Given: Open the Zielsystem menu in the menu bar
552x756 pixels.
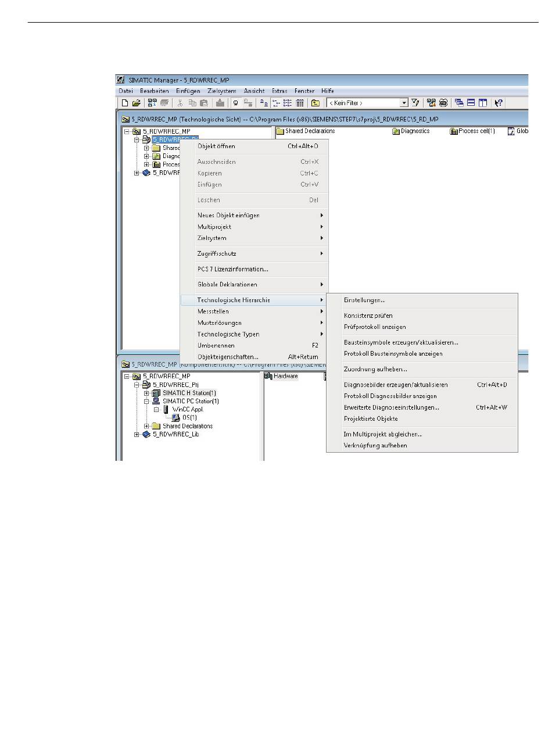Looking at the screenshot, I should point(222,91).
